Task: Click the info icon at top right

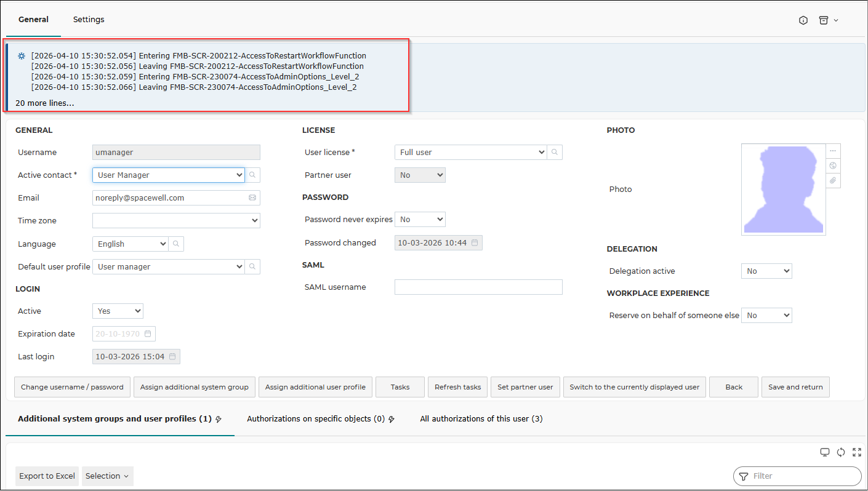Action: coord(803,20)
